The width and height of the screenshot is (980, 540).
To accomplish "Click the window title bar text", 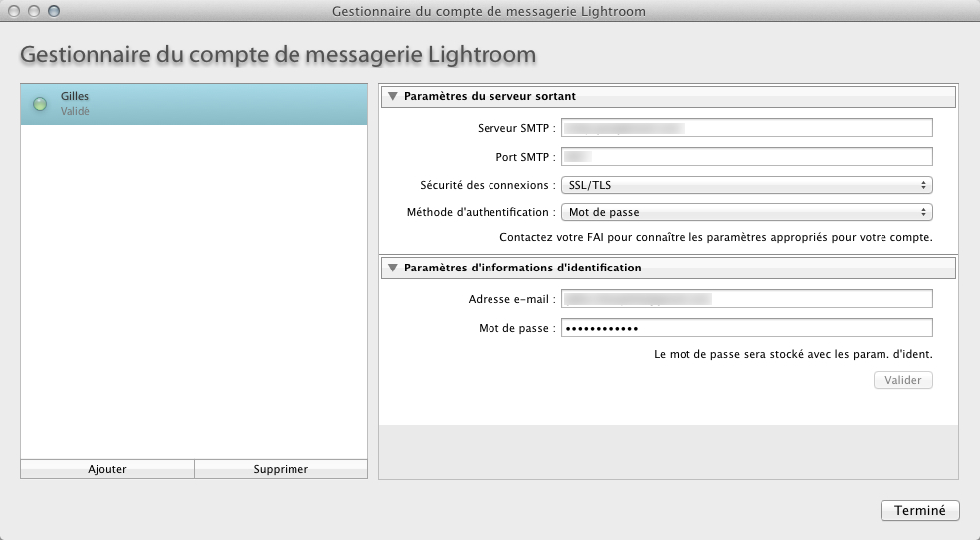I will point(489,11).
